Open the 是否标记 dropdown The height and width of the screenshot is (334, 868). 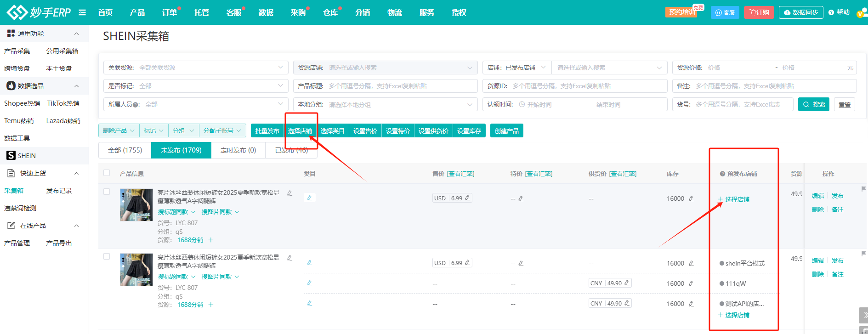[x=196, y=86]
